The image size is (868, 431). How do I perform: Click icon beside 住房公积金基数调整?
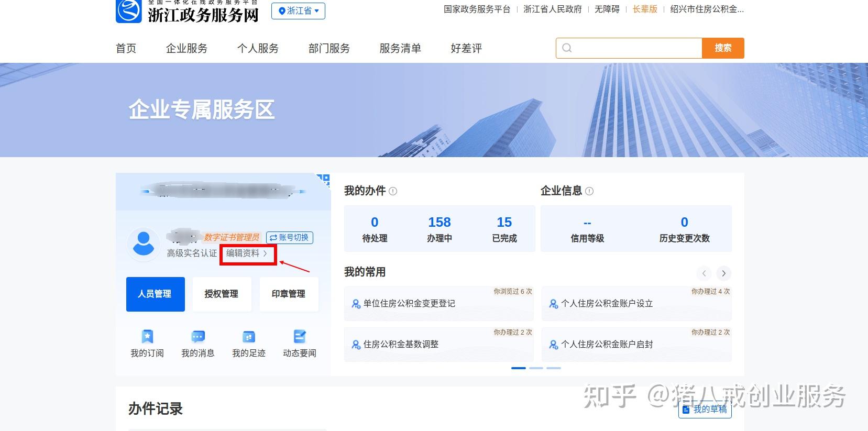point(356,345)
